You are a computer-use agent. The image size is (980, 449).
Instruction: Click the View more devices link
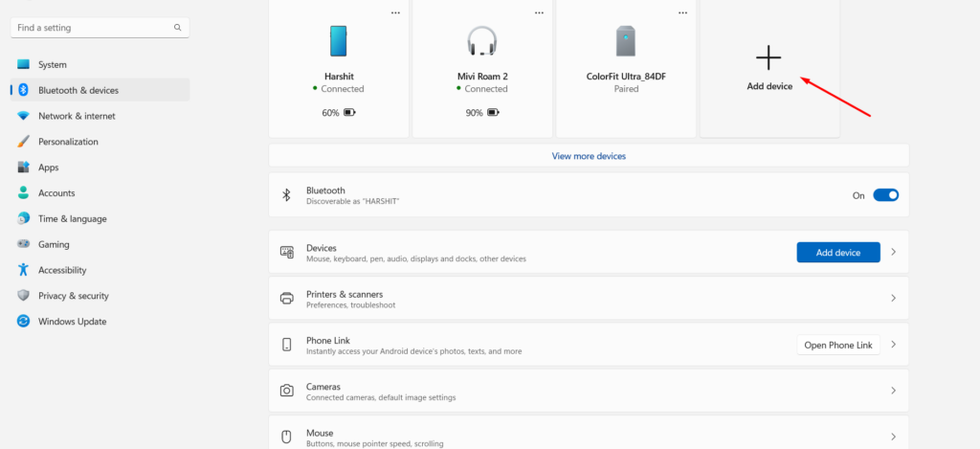589,156
